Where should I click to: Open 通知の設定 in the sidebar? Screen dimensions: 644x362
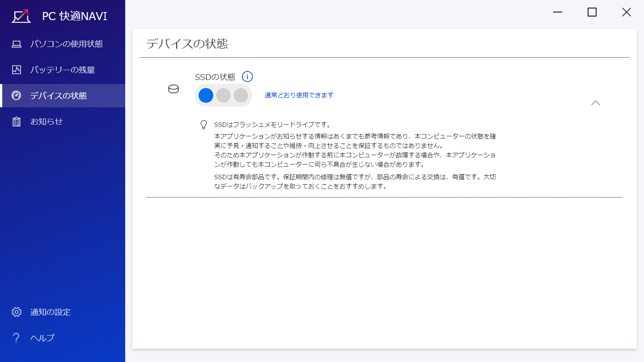click(51, 312)
